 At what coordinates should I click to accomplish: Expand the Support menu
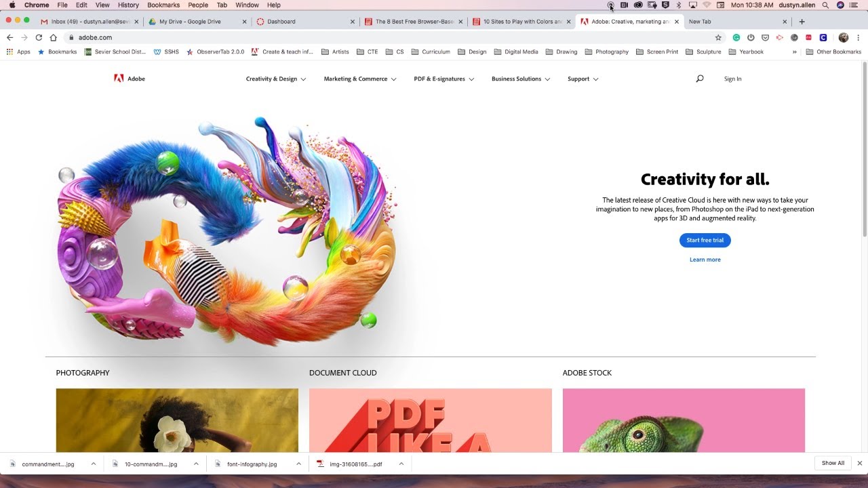[x=583, y=79]
